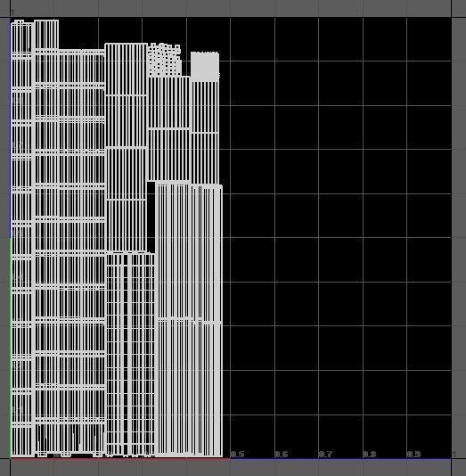Select the perforated dotted UV shell
The image size is (466, 476).
pyautogui.click(x=165, y=60)
